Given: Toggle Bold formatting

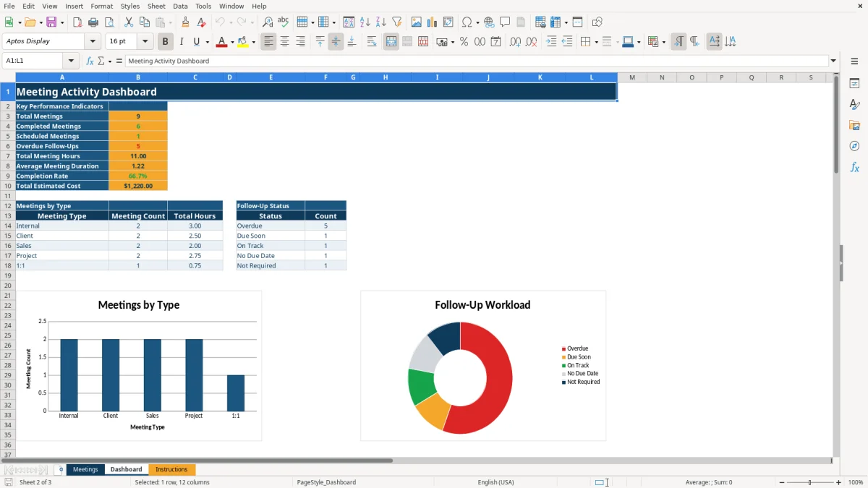Looking at the screenshot, I should tap(166, 42).
